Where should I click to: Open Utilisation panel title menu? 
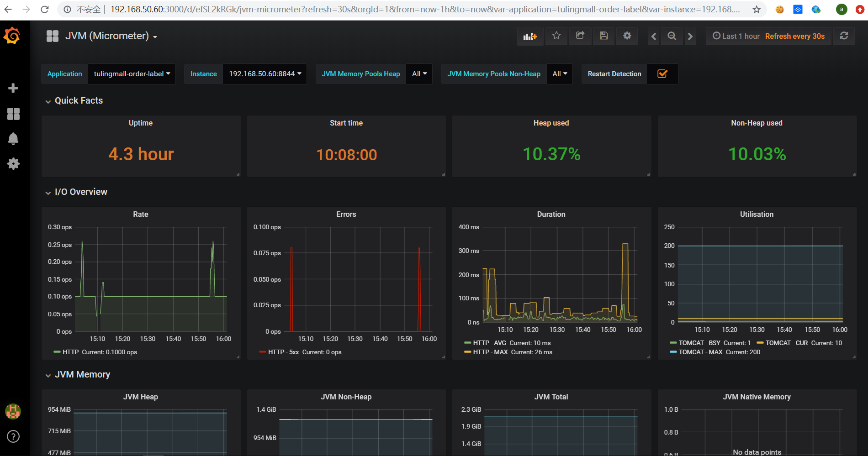coord(757,214)
